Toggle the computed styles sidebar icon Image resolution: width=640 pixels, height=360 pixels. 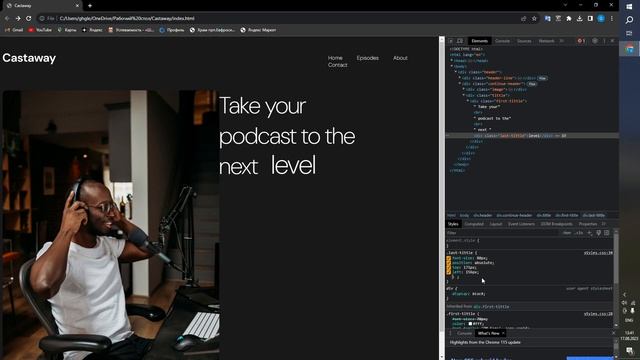[x=607, y=233]
